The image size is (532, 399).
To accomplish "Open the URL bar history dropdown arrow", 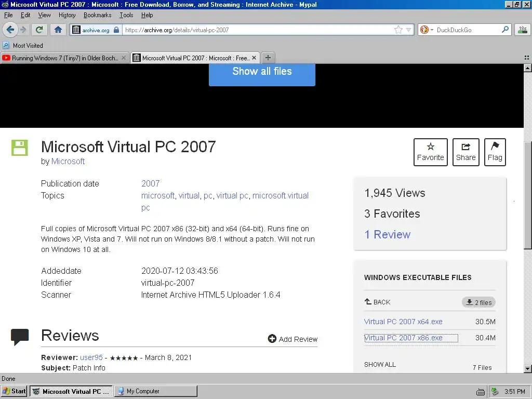I will [408, 30].
